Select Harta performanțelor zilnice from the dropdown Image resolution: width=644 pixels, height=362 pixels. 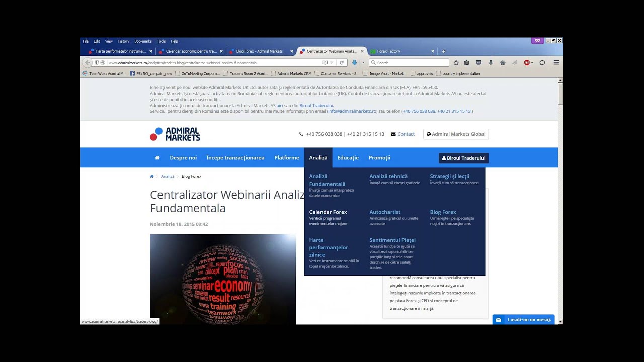(329, 247)
